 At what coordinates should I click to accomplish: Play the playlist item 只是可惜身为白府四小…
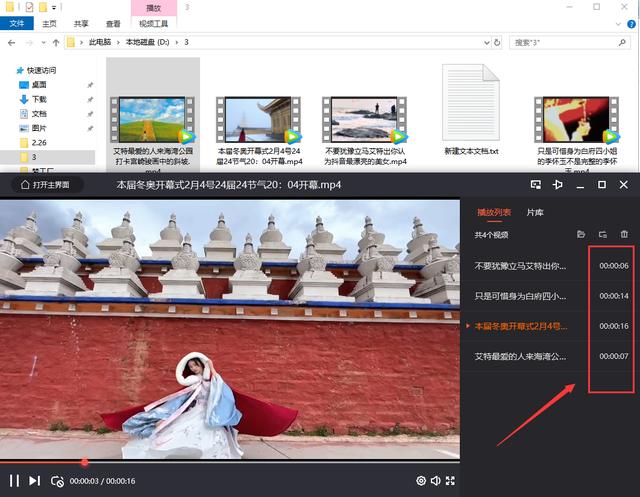(x=520, y=296)
